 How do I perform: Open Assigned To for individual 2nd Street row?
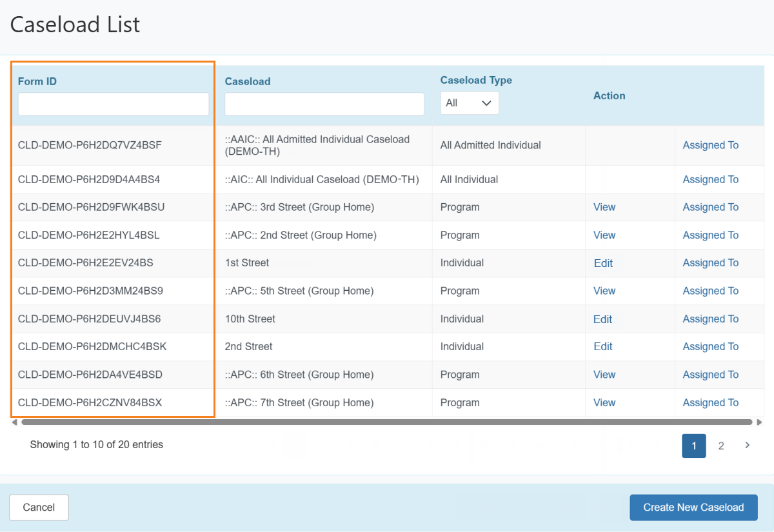[x=711, y=346]
